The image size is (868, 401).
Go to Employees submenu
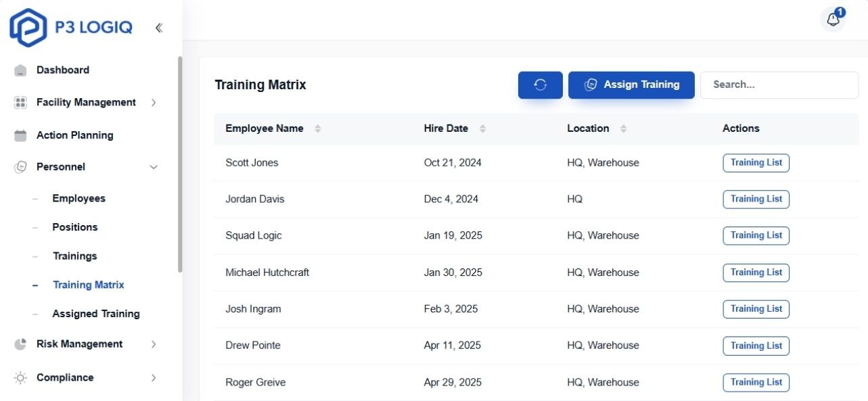pyautogui.click(x=79, y=199)
